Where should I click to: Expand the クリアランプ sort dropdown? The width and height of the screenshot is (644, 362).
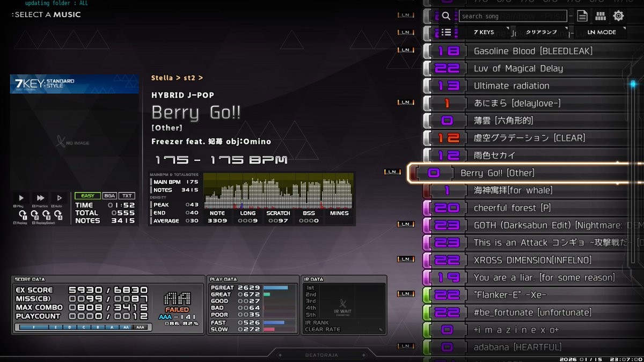point(541,32)
